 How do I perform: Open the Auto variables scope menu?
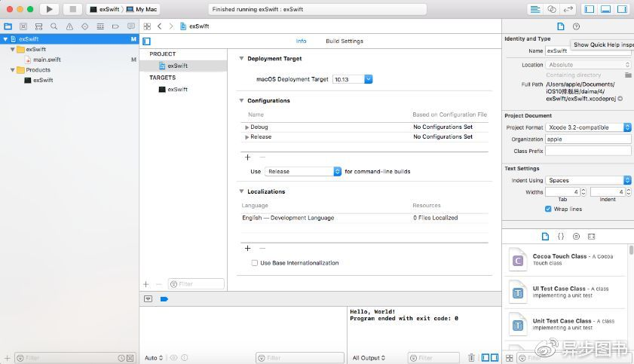(x=154, y=358)
